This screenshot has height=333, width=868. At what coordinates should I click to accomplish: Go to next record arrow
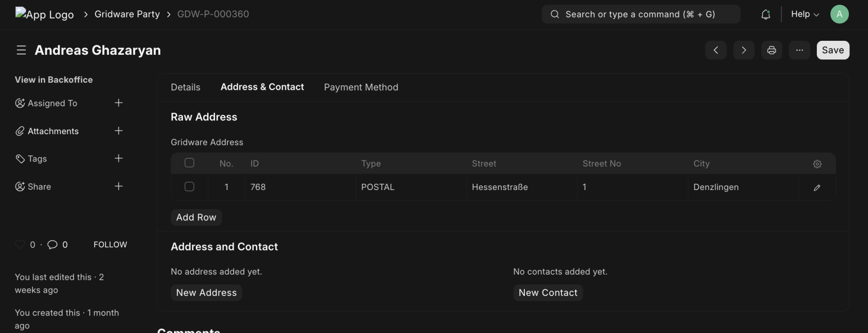pyautogui.click(x=743, y=50)
